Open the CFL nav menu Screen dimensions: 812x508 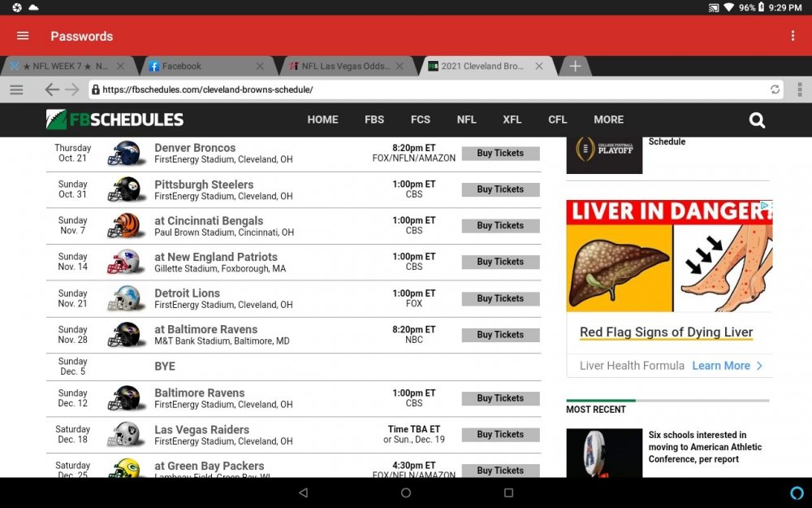(558, 119)
